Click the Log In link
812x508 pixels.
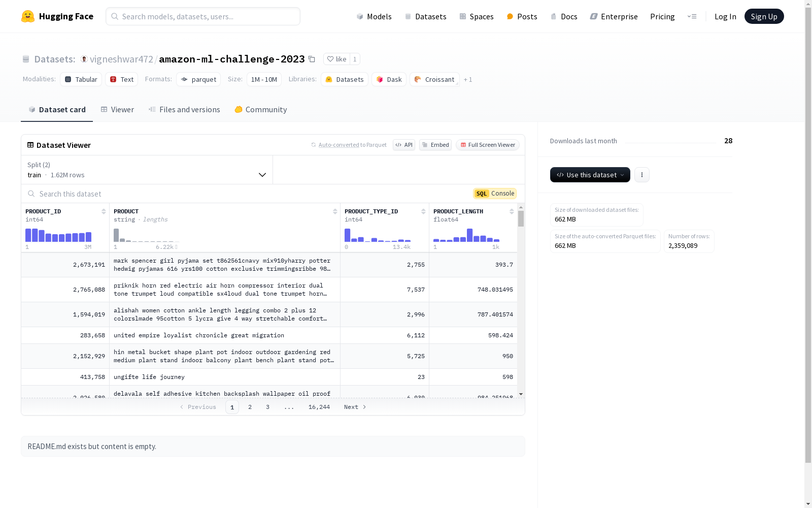click(x=725, y=16)
